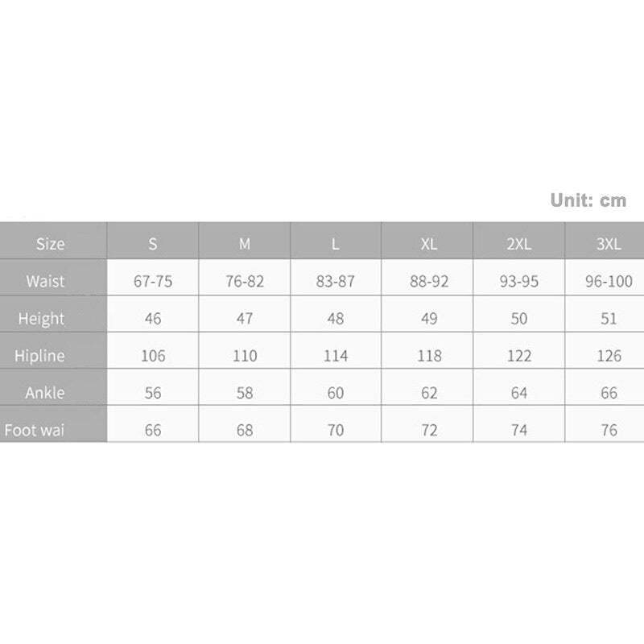Image resolution: width=644 pixels, height=644 pixels.
Task: Click foot value 74 for size 2XL
Action: click(x=519, y=431)
